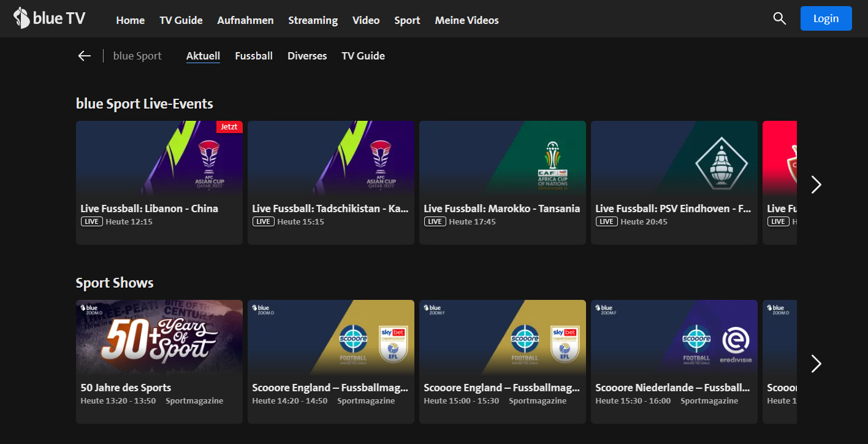Click the LIVE badge beside Heute 12:15
The height and width of the screenshot is (444, 868).
click(91, 221)
